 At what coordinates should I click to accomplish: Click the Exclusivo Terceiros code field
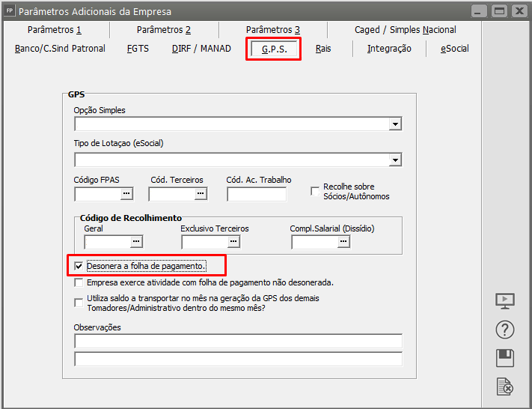point(205,241)
